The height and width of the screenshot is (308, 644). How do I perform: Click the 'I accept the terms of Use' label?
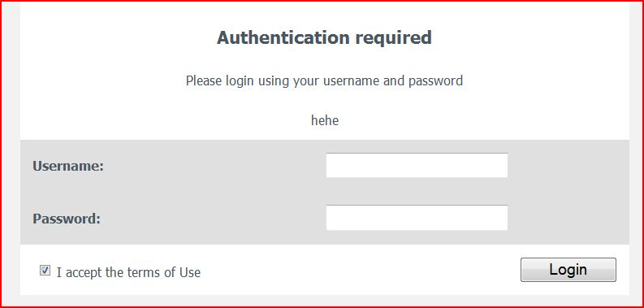pos(128,272)
